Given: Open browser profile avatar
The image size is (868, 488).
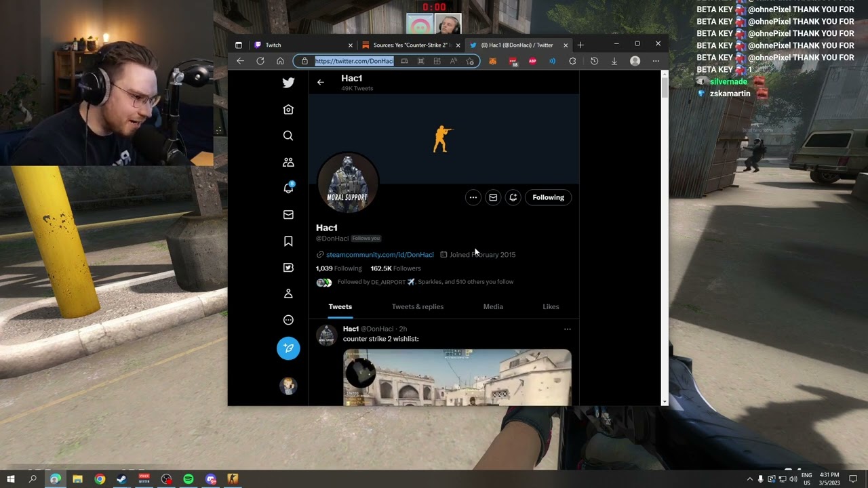Looking at the screenshot, I should coord(635,61).
